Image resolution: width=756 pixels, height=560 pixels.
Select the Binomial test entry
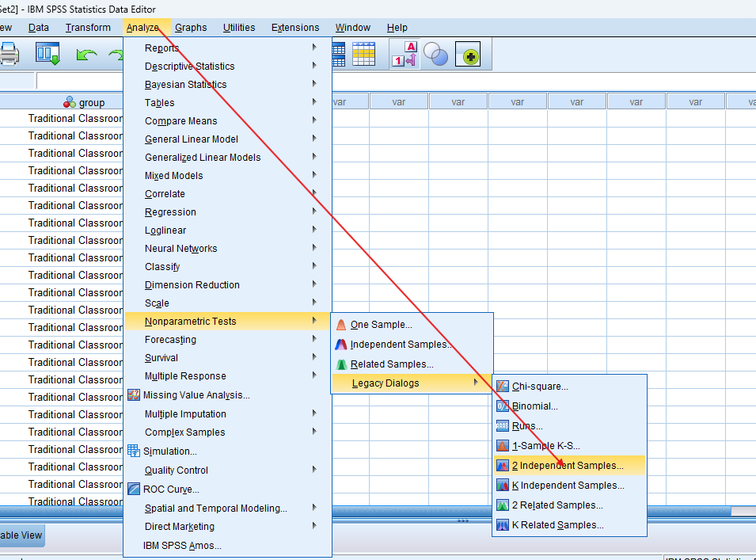click(x=534, y=406)
